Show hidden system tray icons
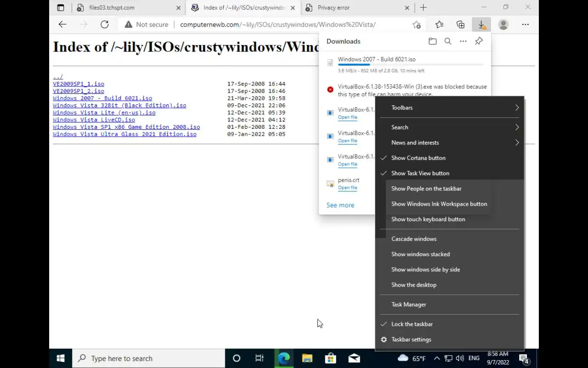Viewport: 588px width, 368px height. [x=436, y=358]
